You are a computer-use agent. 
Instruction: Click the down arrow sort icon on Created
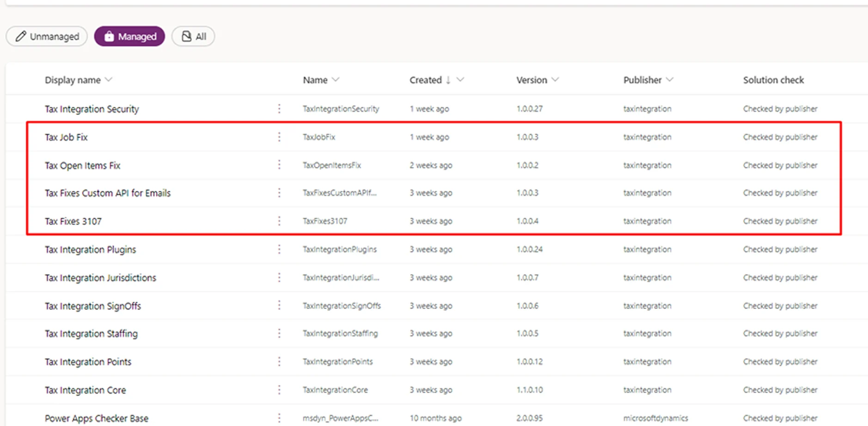(448, 80)
